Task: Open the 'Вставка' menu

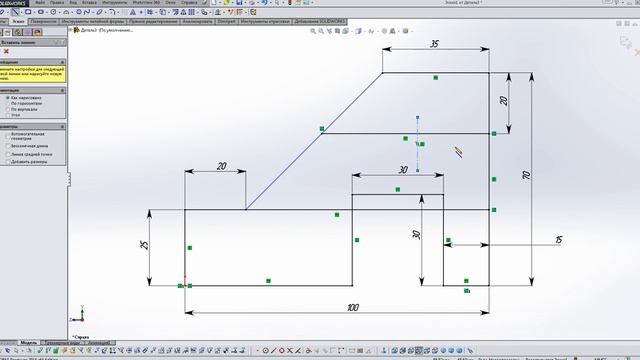Action: point(89,3)
